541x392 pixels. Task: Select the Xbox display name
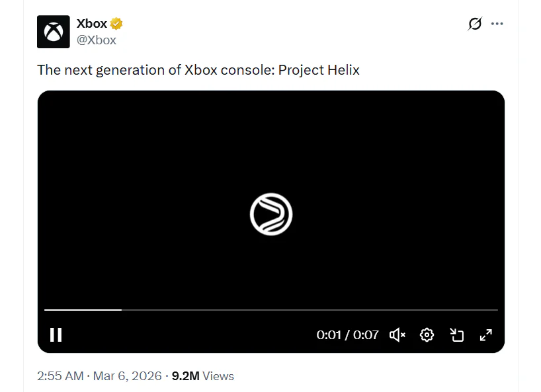point(93,22)
